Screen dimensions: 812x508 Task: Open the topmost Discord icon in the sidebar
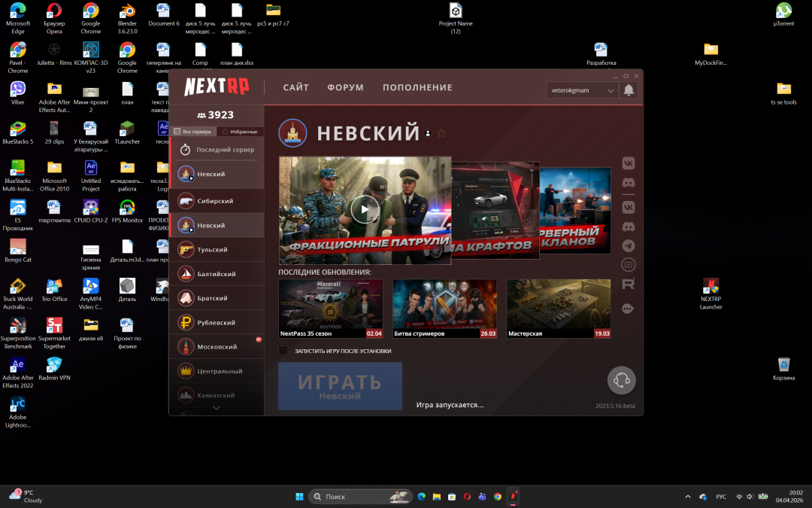pyautogui.click(x=628, y=183)
